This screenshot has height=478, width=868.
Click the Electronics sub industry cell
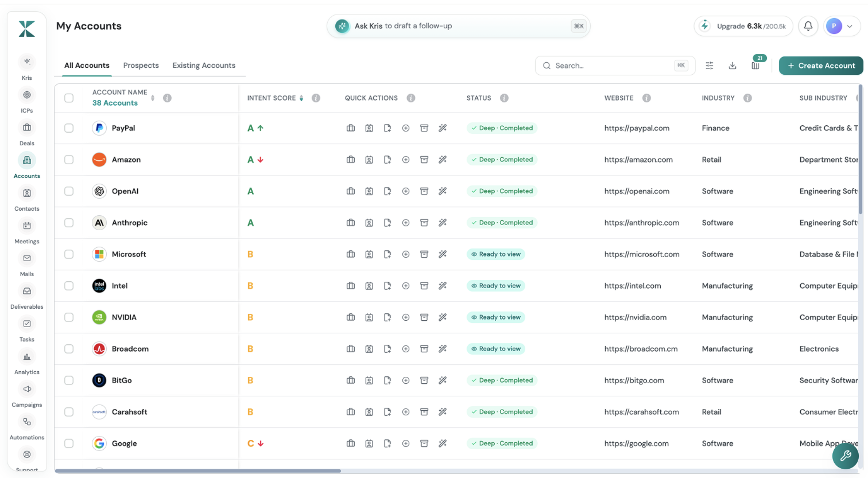pos(819,349)
